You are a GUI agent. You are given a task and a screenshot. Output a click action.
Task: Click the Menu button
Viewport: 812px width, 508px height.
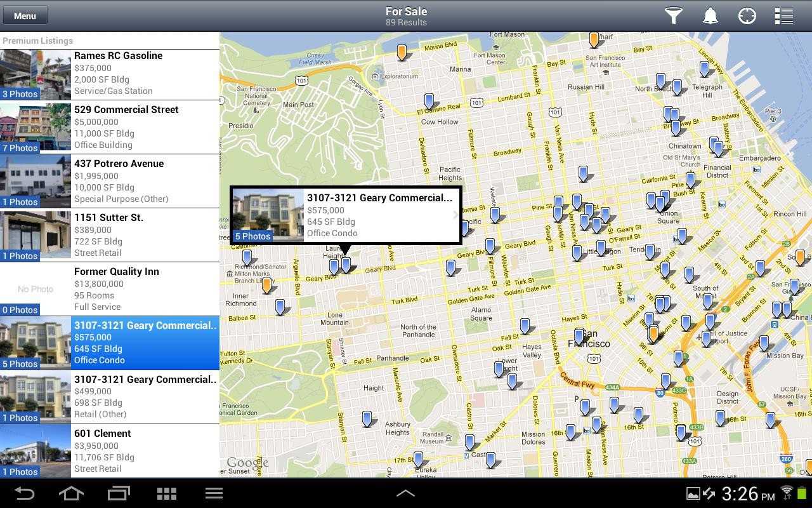pyautogui.click(x=25, y=16)
